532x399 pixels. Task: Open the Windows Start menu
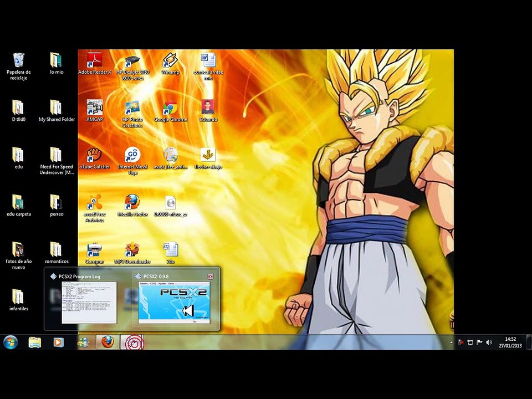(x=11, y=342)
